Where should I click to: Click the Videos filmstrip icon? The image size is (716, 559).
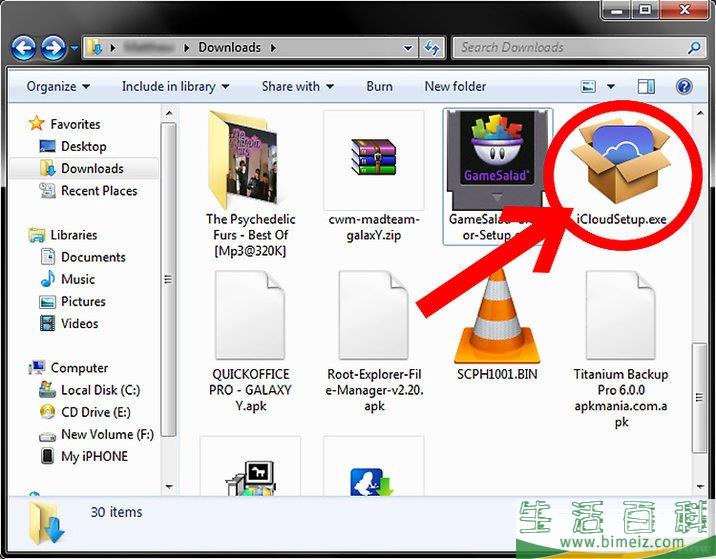47,323
